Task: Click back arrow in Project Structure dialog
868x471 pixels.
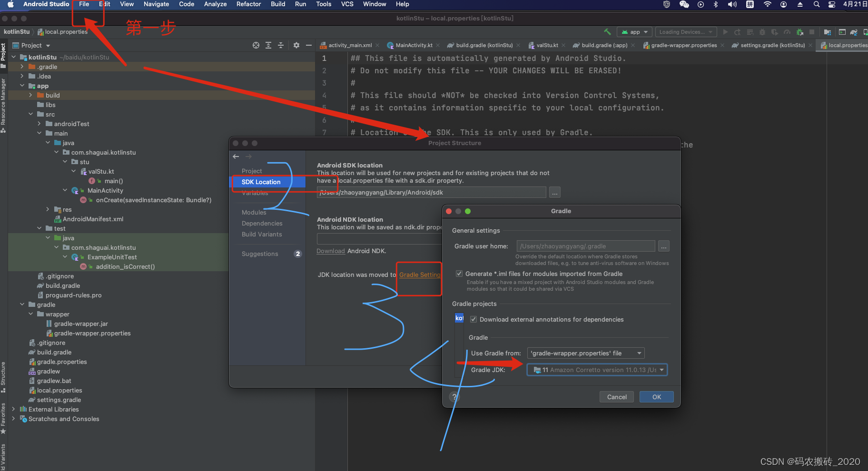Action: tap(236, 156)
